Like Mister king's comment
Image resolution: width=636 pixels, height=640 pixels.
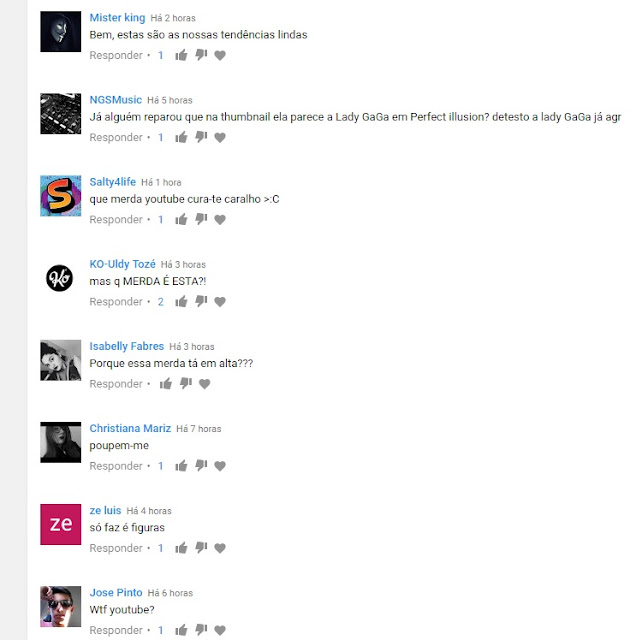click(181, 55)
